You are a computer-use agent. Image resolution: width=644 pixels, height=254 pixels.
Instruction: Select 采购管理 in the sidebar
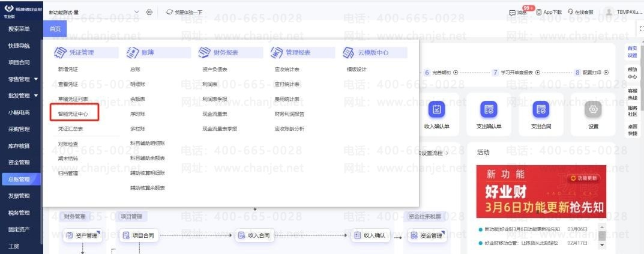[x=19, y=129]
